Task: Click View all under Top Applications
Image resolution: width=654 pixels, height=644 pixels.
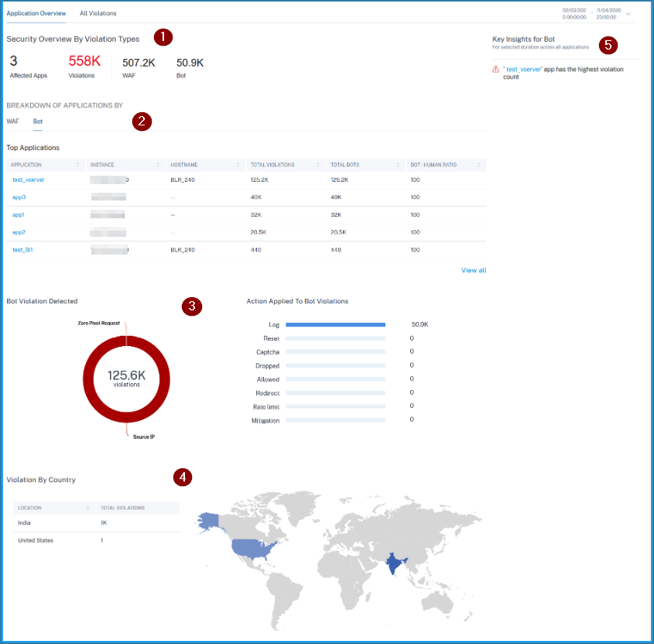Action: (x=474, y=270)
